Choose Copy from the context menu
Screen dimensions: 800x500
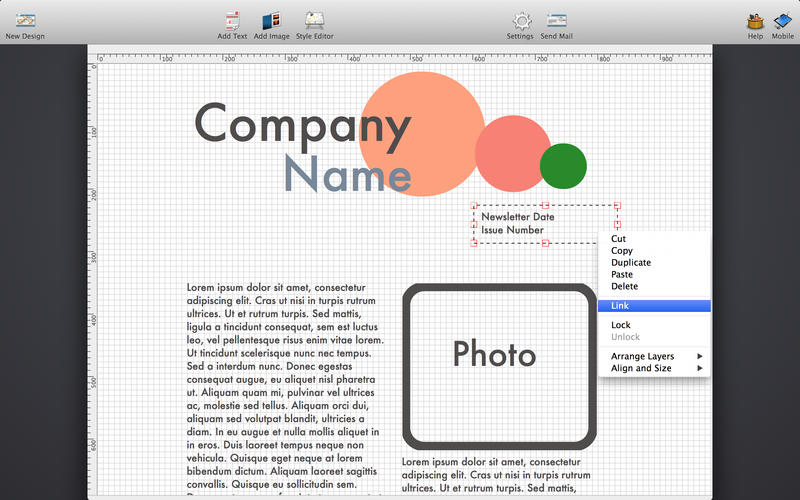(x=654, y=251)
